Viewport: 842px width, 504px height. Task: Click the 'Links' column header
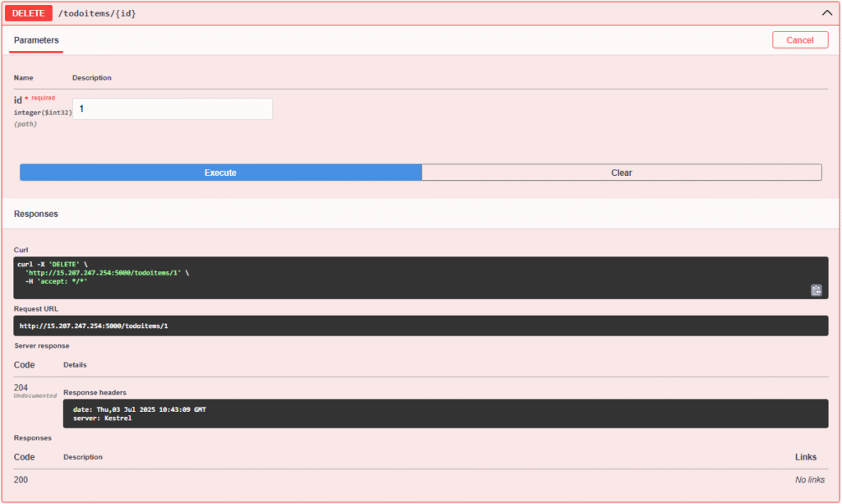(x=806, y=457)
